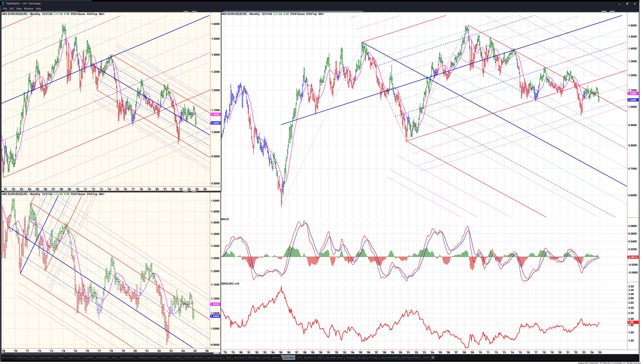The width and height of the screenshot is (641, 364).
Task: Select the RSSTdown indicator label in top-left chart
Action: coord(78,14)
